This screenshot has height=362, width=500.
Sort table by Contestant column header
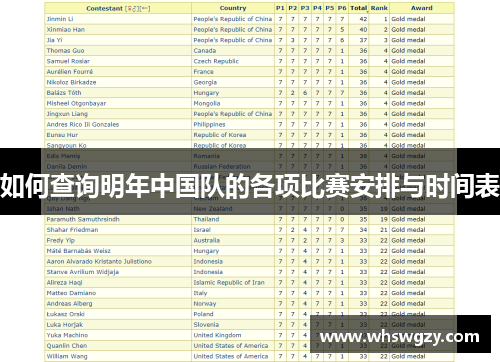pos(104,8)
